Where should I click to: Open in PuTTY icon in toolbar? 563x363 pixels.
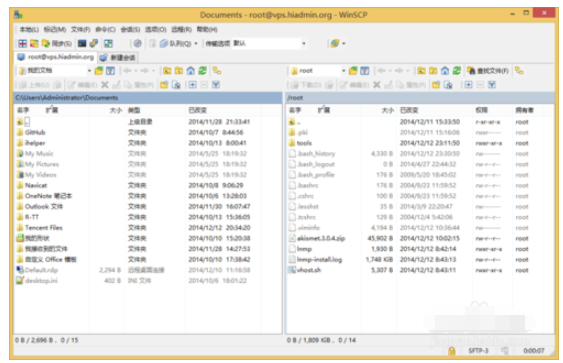pos(94,43)
